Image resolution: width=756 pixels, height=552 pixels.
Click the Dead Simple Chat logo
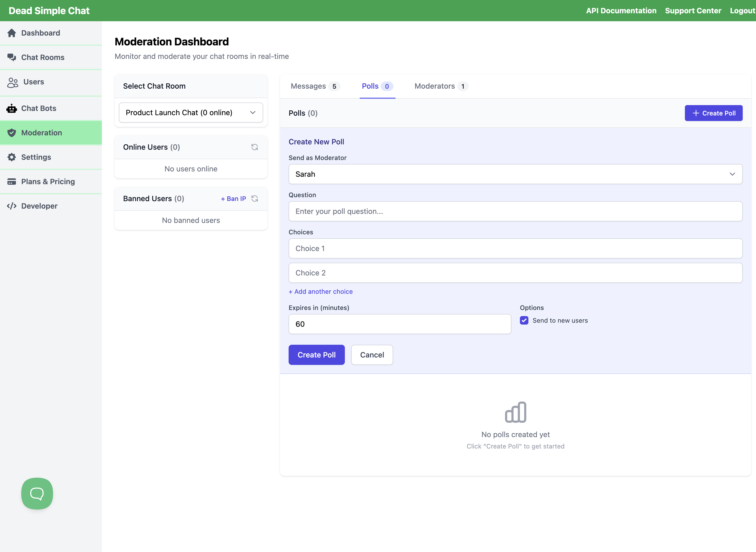coord(49,11)
